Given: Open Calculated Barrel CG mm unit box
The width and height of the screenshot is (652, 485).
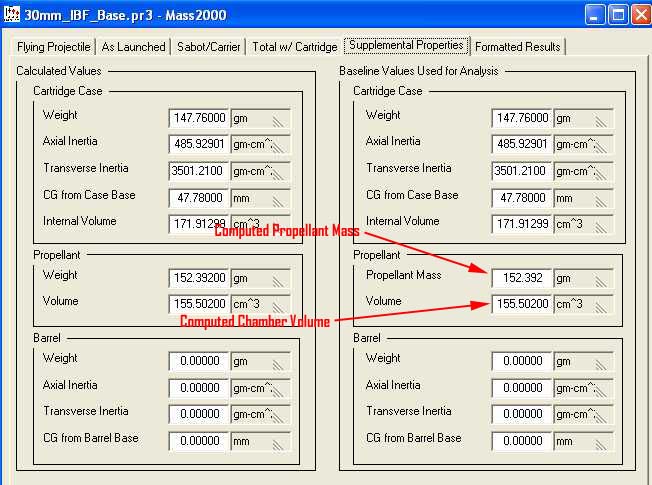Looking at the screenshot, I should coord(260,439).
